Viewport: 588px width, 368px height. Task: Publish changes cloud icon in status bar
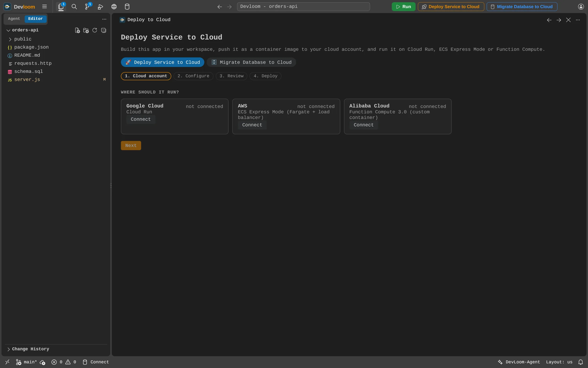pyautogui.click(x=42, y=362)
